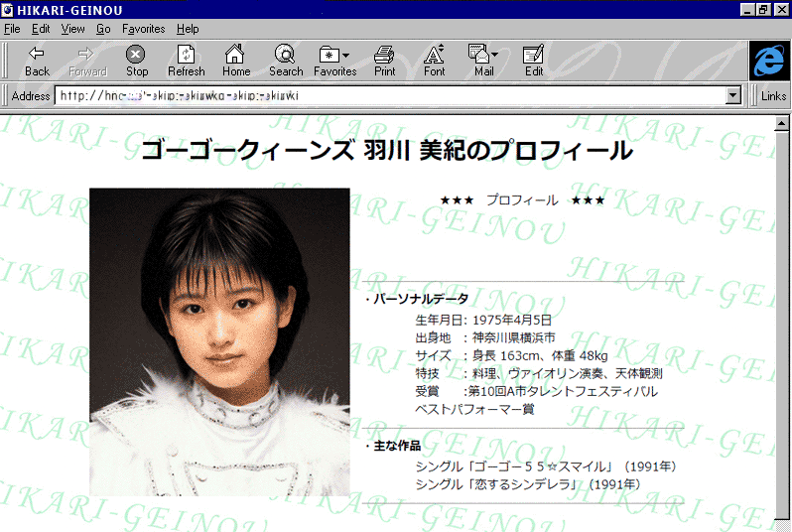
Task: Open the Help menu
Action: click(188, 29)
